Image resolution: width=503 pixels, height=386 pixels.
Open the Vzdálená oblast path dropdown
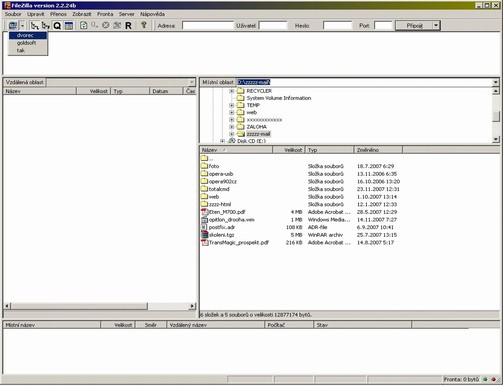(x=191, y=82)
